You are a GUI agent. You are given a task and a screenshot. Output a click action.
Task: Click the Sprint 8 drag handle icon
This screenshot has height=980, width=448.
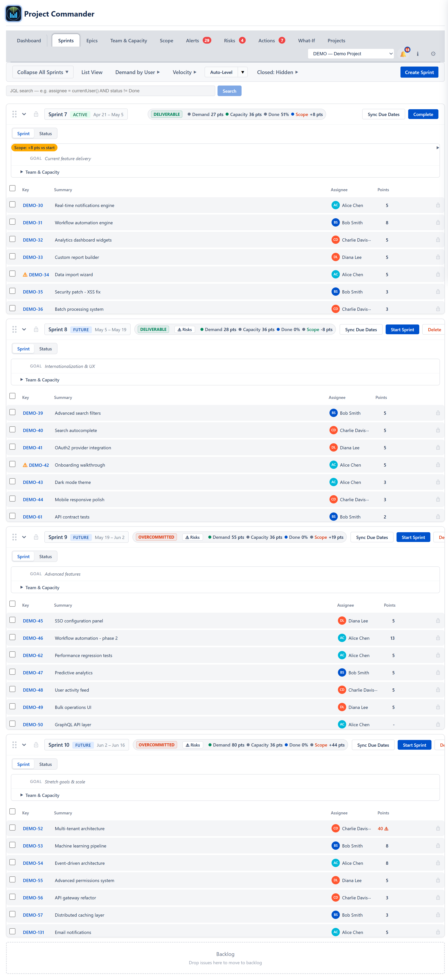click(14, 330)
